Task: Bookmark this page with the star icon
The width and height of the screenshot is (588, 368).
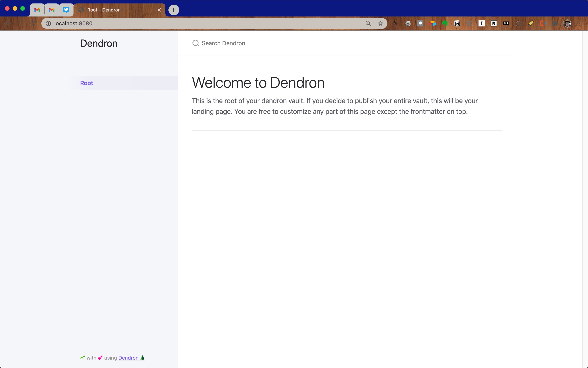Action: pyautogui.click(x=381, y=23)
